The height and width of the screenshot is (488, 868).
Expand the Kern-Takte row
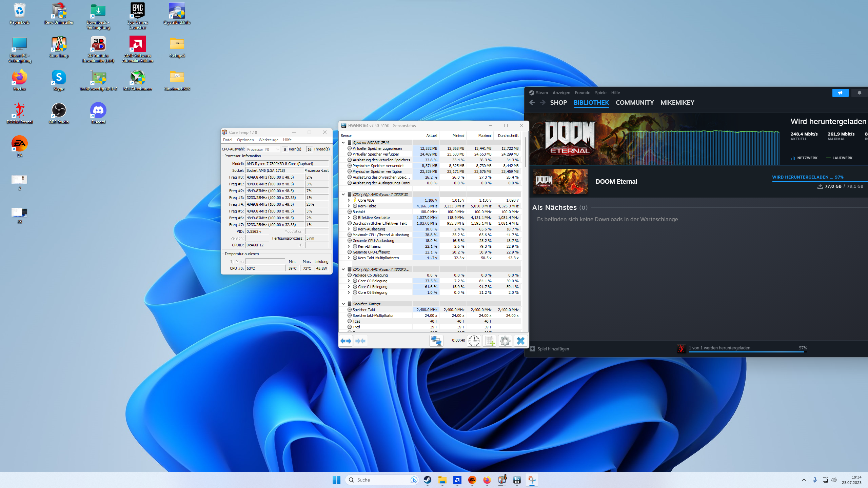coord(349,206)
